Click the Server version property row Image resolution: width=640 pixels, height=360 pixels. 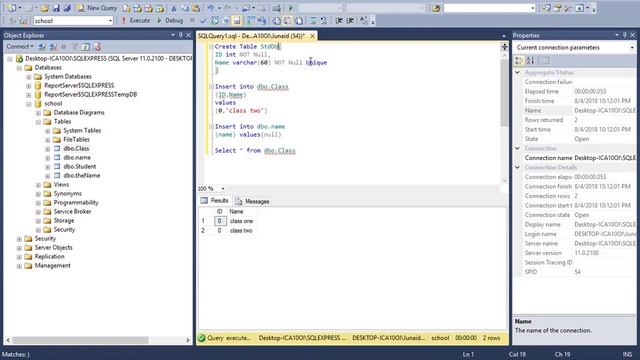(575, 253)
